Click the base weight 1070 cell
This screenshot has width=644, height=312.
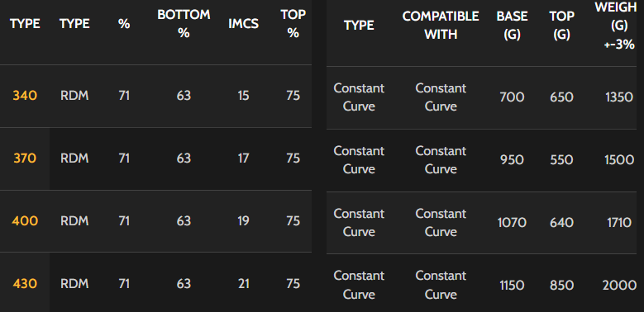(512, 223)
